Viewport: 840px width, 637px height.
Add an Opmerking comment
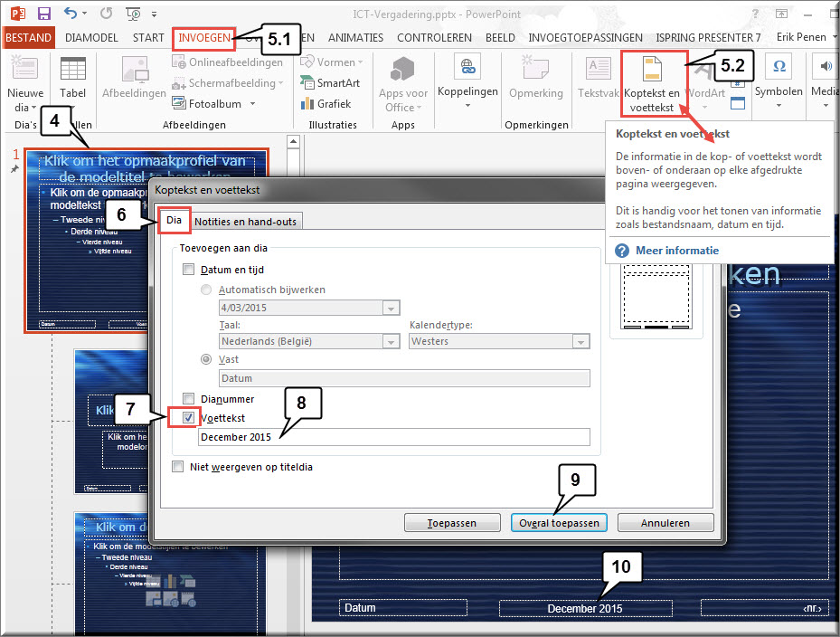point(535,78)
